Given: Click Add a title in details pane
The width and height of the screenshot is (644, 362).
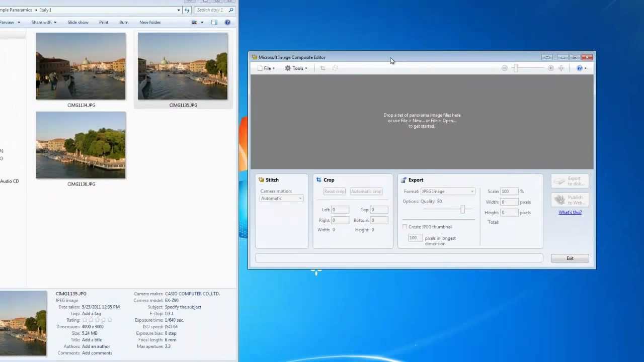Looking at the screenshot, I should coord(92,340).
